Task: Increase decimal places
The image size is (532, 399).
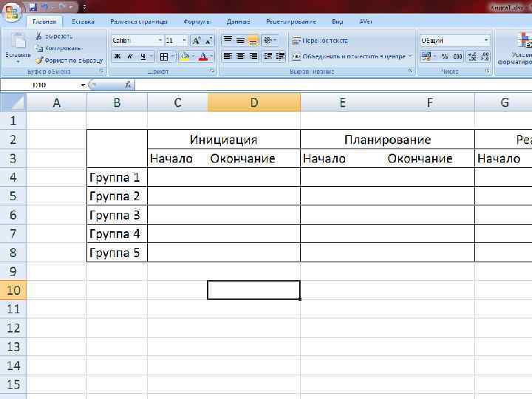Action: [x=472, y=56]
